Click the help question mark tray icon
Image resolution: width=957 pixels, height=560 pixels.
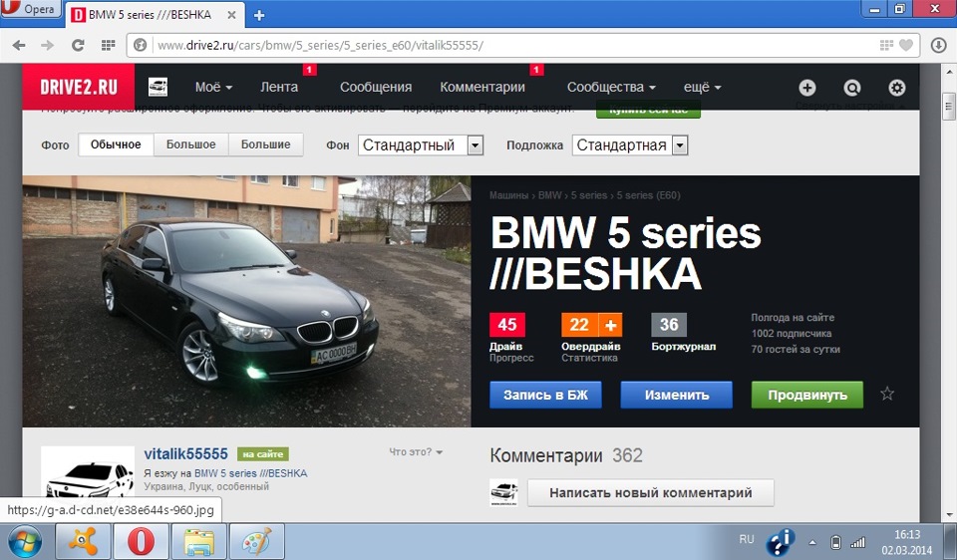coord(780,542)
